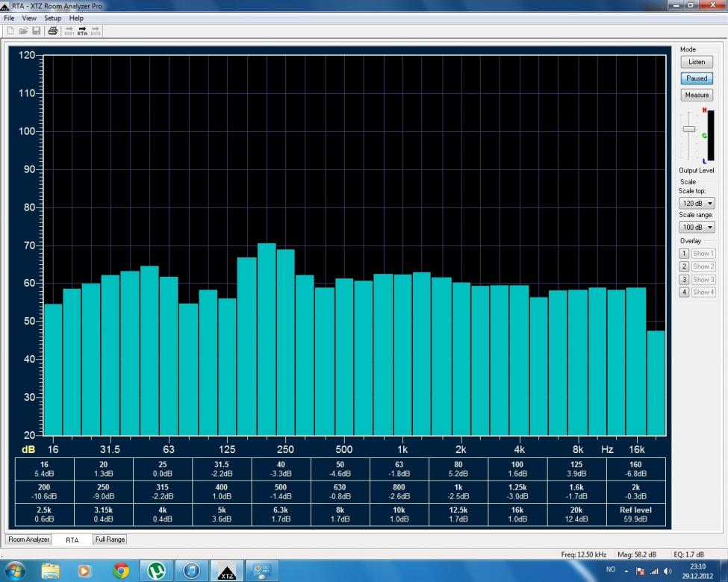Click the Output Level slider handle
Viewport: 728px width, 582px height.
click(688, 129)
